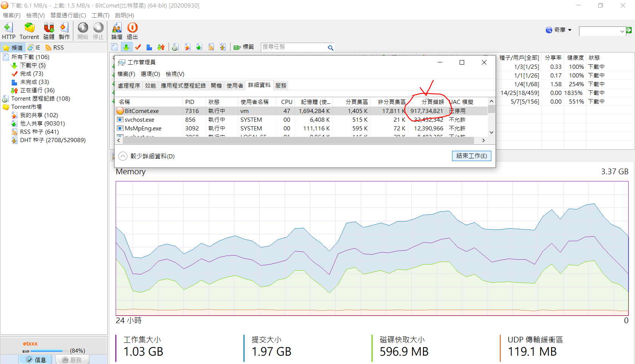Viewport: 635px width, 364px height.
Task: Switch to the 頻道 channel tab
Action: point(13,48)
